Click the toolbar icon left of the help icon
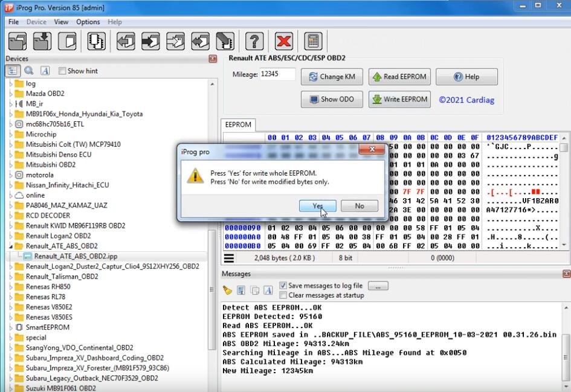Screen dimensions: 571x392 (225, 40)
